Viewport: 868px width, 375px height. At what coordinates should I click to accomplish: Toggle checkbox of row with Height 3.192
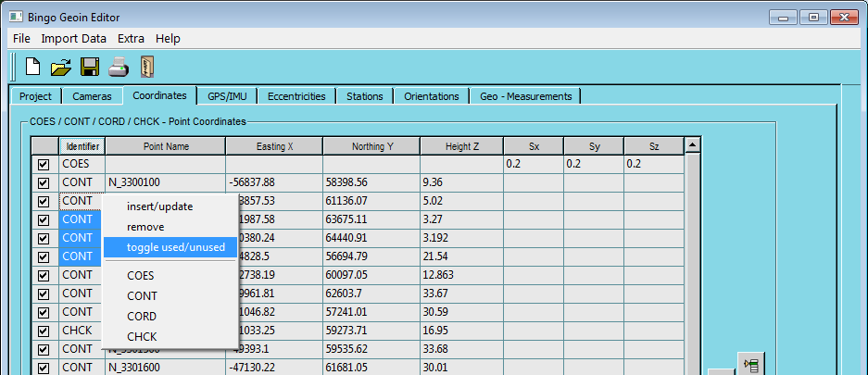point(44,238)
